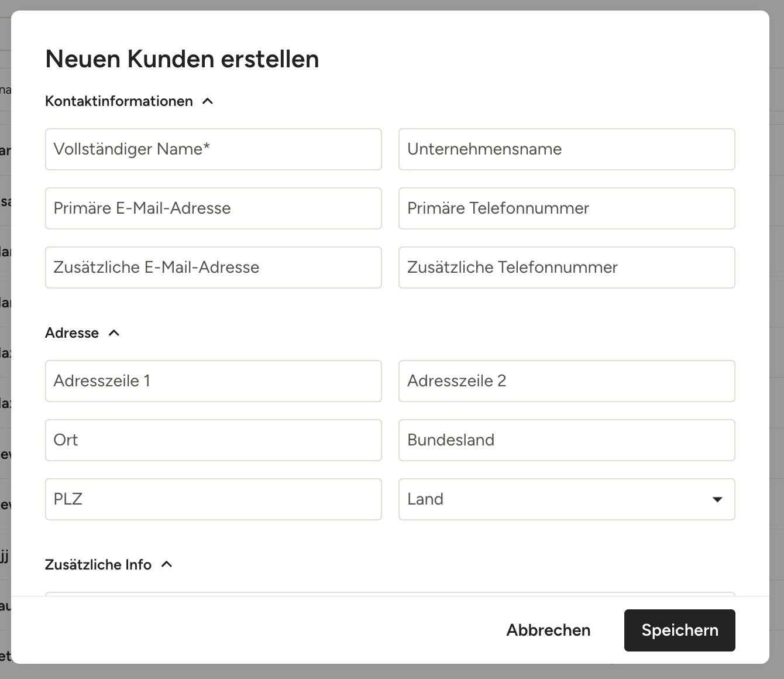Collapse the Kontaktinformationen section chevron
Image resolution: width=784 pixels, height=679 pixels.
click(208, 101)
